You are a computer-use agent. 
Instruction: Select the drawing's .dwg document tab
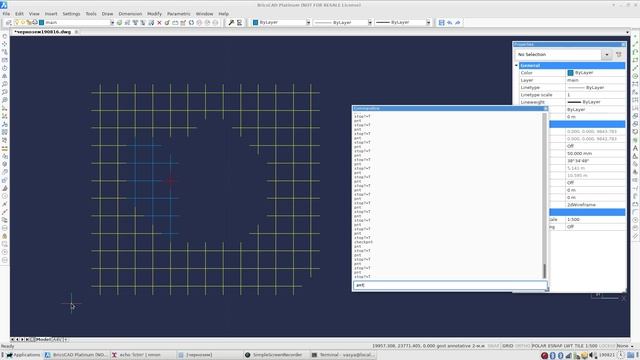point(42,32)
